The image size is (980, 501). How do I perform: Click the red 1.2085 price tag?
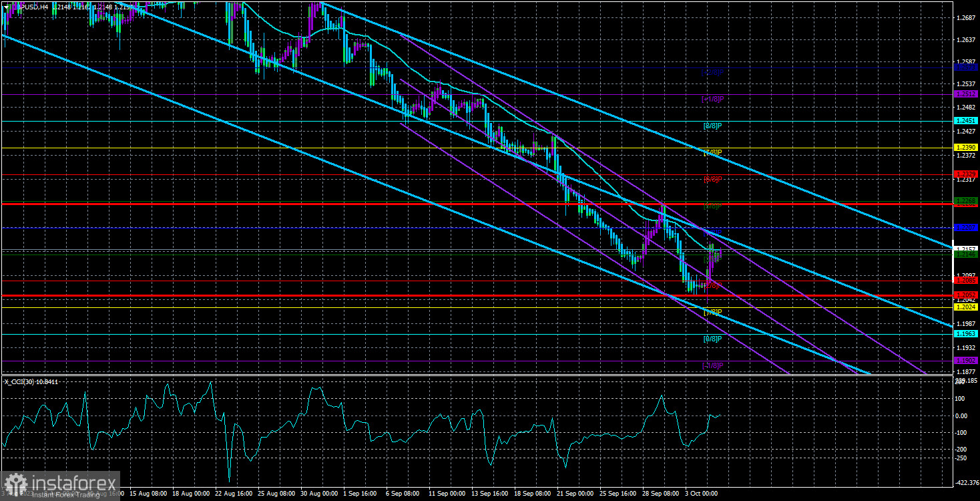click(x=966, y=281)
